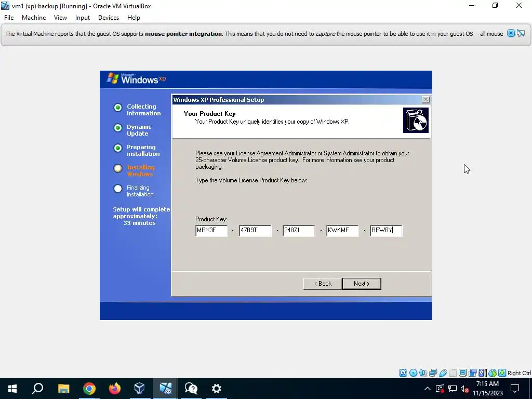
Task: Open the Input menu
Action: tap(83, 18)
